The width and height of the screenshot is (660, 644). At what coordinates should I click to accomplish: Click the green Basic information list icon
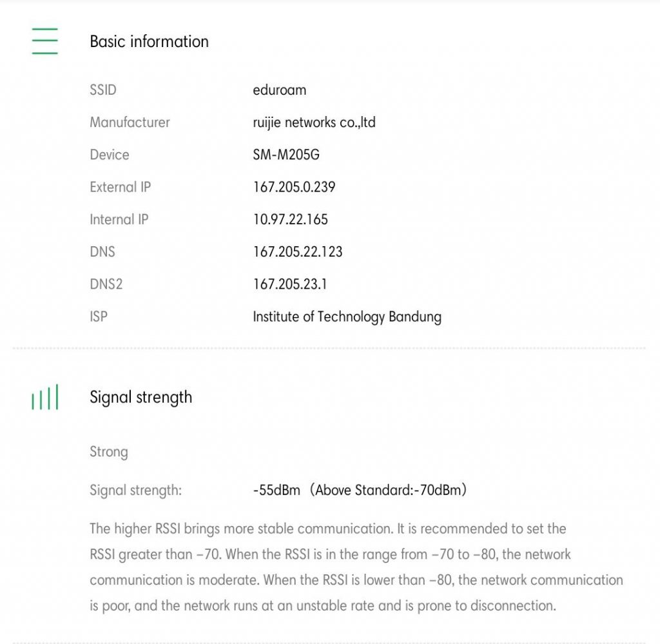click(x=44, y=41)
